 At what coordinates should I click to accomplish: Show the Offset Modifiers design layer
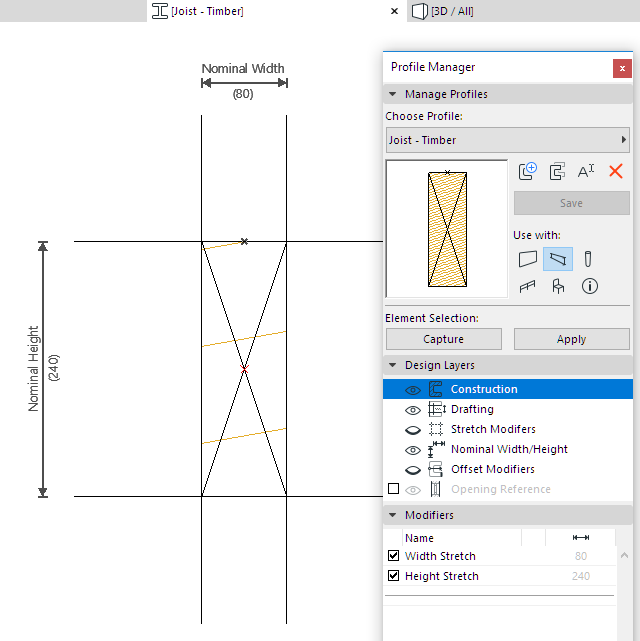click(413, 470)
